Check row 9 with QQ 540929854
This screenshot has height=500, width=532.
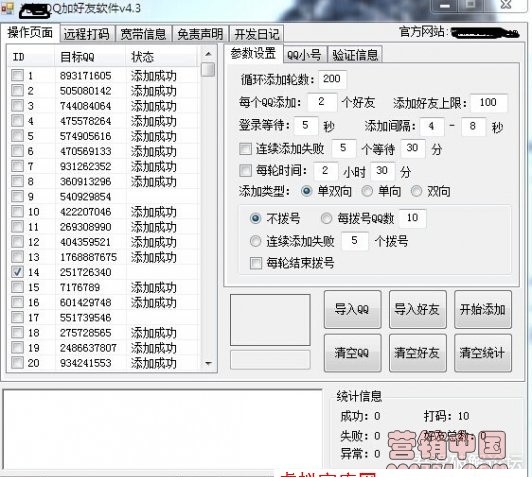click(x=17, y=196)
